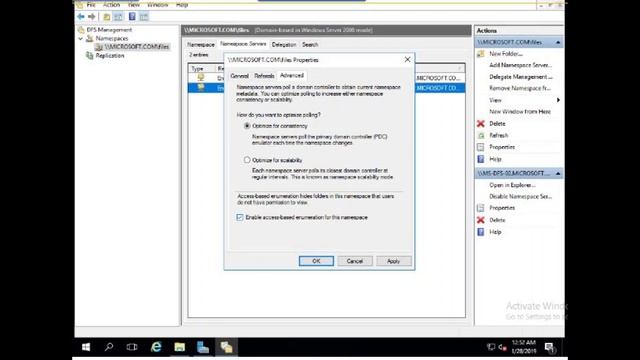Switch to the Namespace tab

(201, 44)
